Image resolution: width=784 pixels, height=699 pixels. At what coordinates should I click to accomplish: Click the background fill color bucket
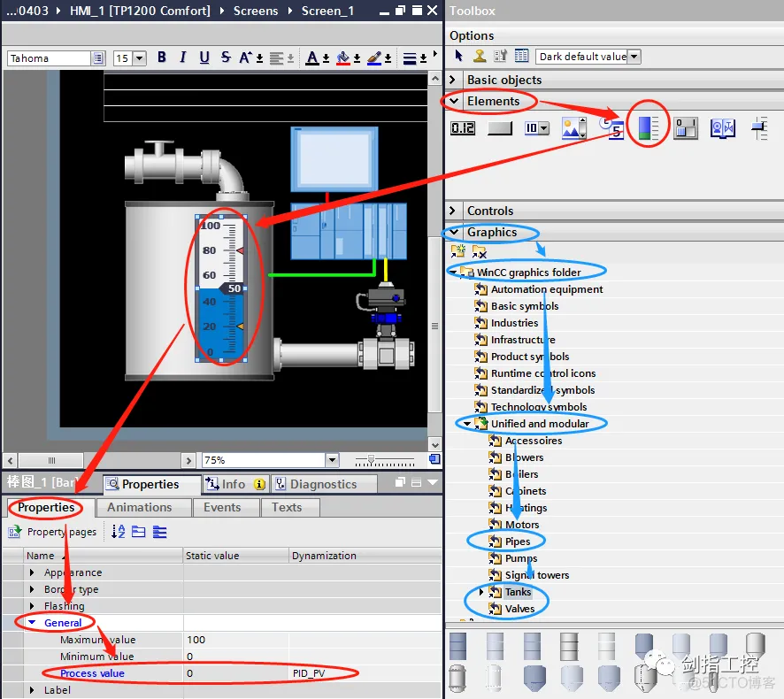click(x=343, y=58)
